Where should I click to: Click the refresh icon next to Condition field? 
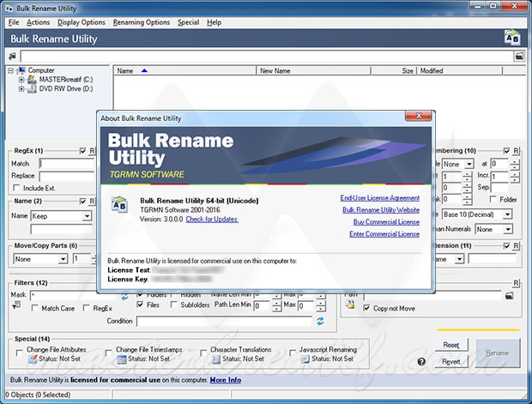320,321
